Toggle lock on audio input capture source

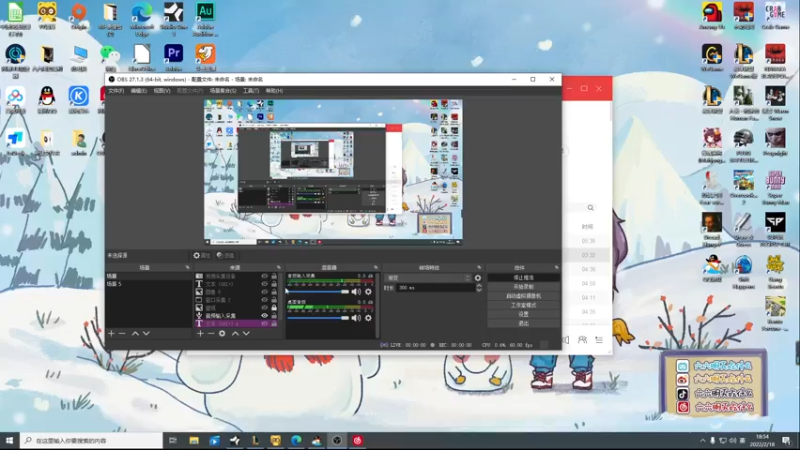point(274,315)
